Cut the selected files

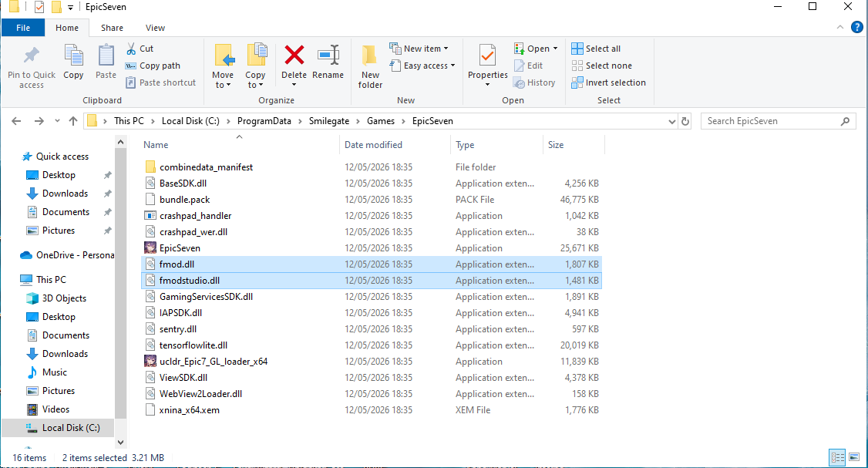(x=140, y=49)
